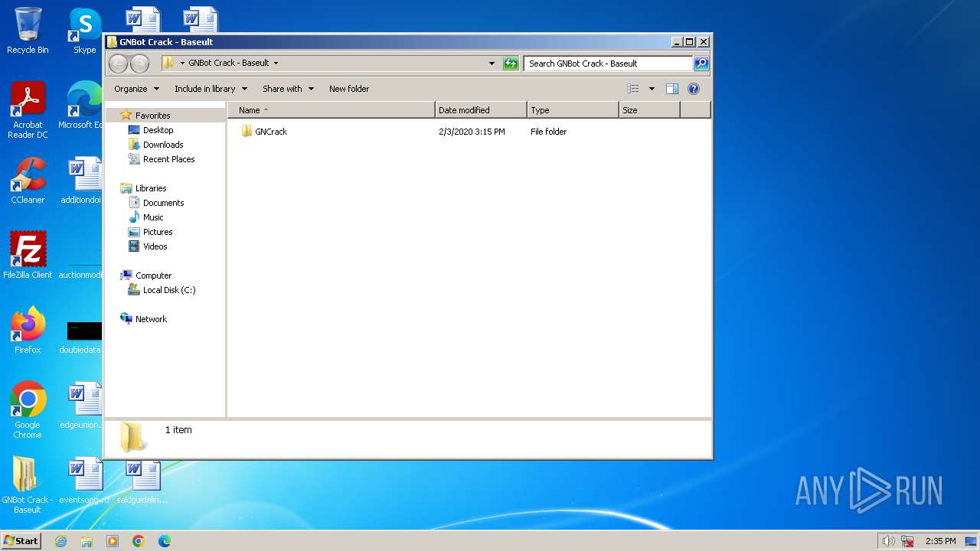Click the search magnifier icon
The width and height of the screenshot is (980, 551).
point(701,64)
